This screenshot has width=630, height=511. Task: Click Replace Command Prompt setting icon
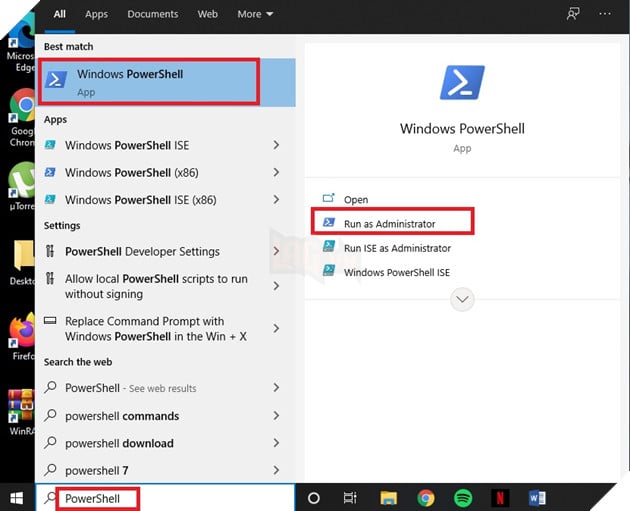pos(50,321)
